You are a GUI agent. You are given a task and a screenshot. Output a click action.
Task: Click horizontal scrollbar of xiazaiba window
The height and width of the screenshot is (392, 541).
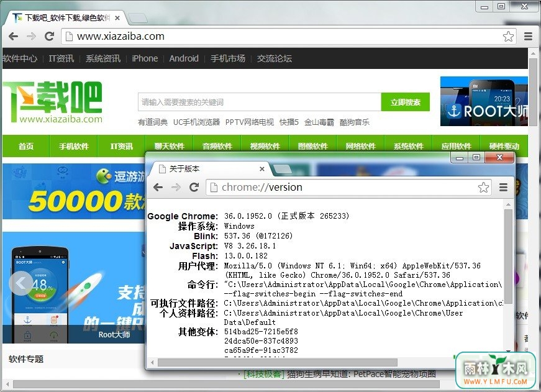(x=226, y=384)
